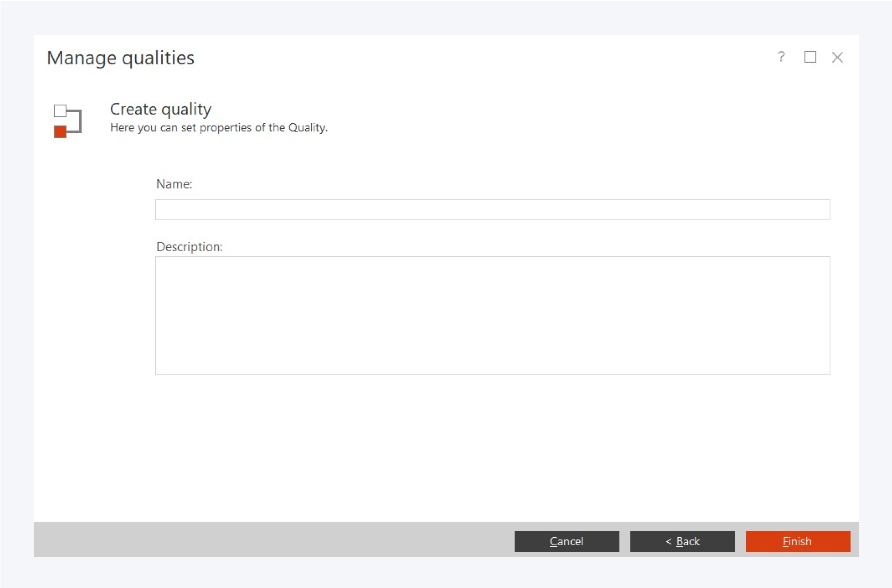Click the Create quality wizard icon

(68, 121)
